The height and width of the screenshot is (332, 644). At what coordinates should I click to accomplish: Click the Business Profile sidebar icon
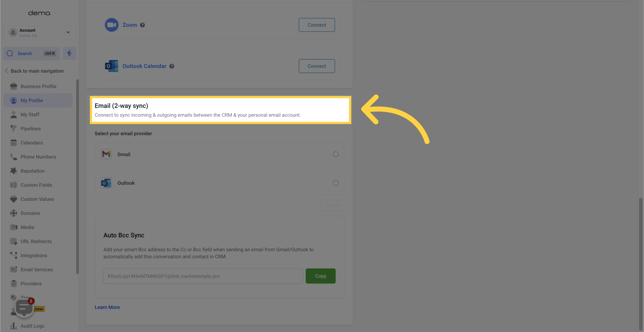click(13, 86)
